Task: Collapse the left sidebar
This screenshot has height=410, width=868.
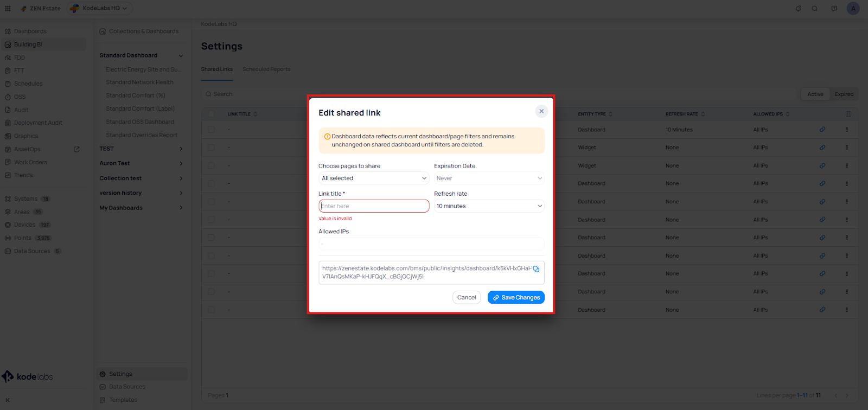Action: click(8, 400)
